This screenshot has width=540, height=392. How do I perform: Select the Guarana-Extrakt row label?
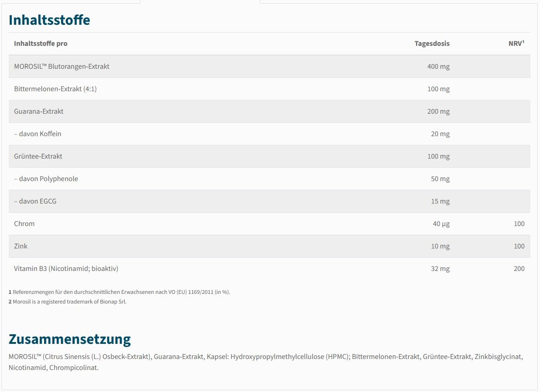coord(39,111)
